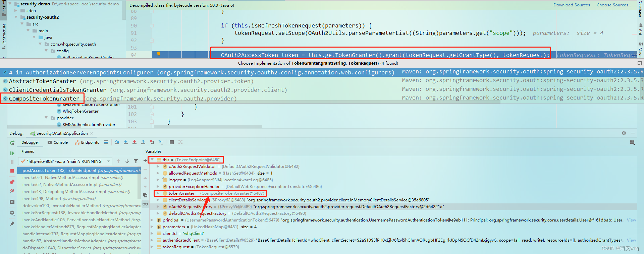
Task: Click restore layout icon at right of debugger tabs
Action: 633,143
